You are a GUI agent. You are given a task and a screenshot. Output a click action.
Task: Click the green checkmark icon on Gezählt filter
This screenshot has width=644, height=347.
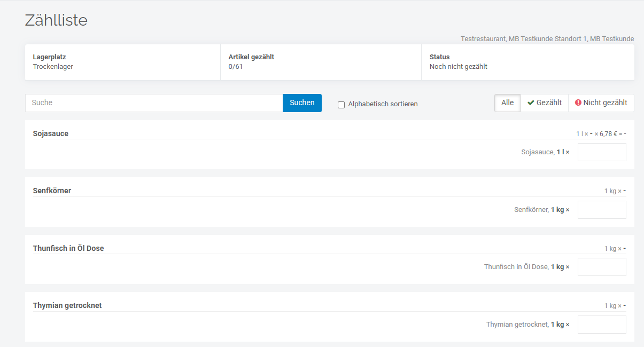pos(531,103)
